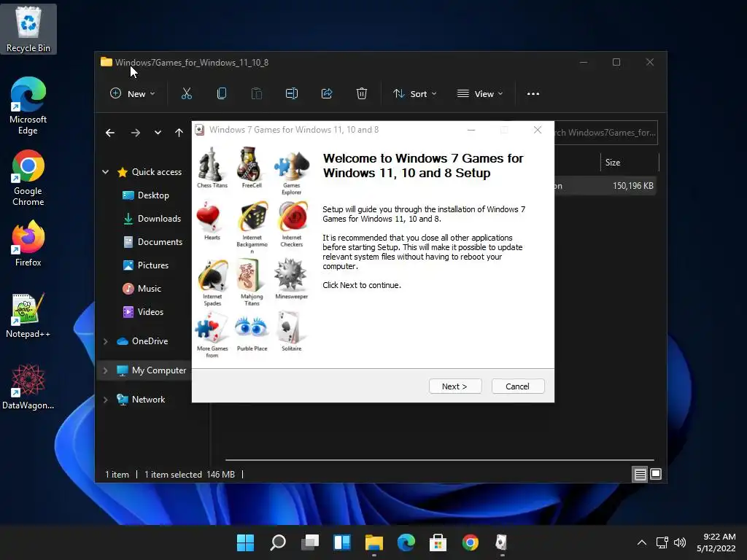The width and height of the screenshot is (747, 560).
Task: Click the Chess Titans icon in setup
Action: (x=211, y=164)
